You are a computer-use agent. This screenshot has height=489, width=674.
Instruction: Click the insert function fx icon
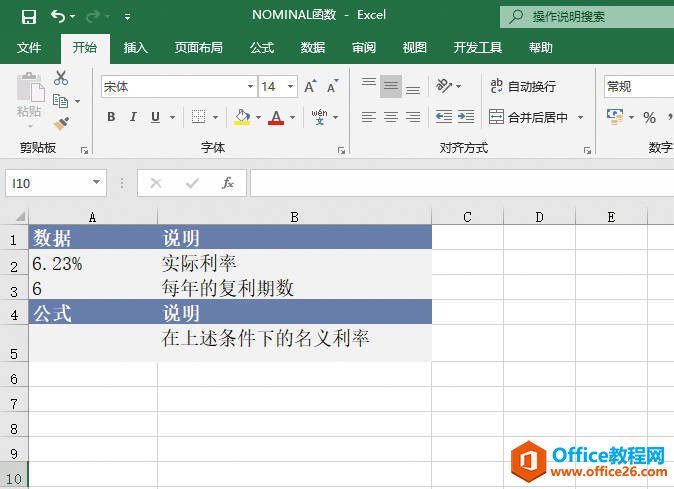coord(227,183)
